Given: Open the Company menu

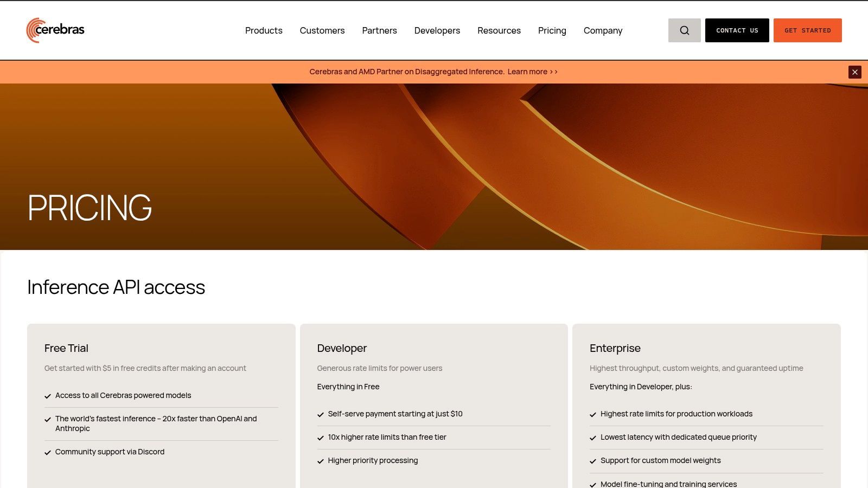Looking at the screenshot, I should 603,30.
